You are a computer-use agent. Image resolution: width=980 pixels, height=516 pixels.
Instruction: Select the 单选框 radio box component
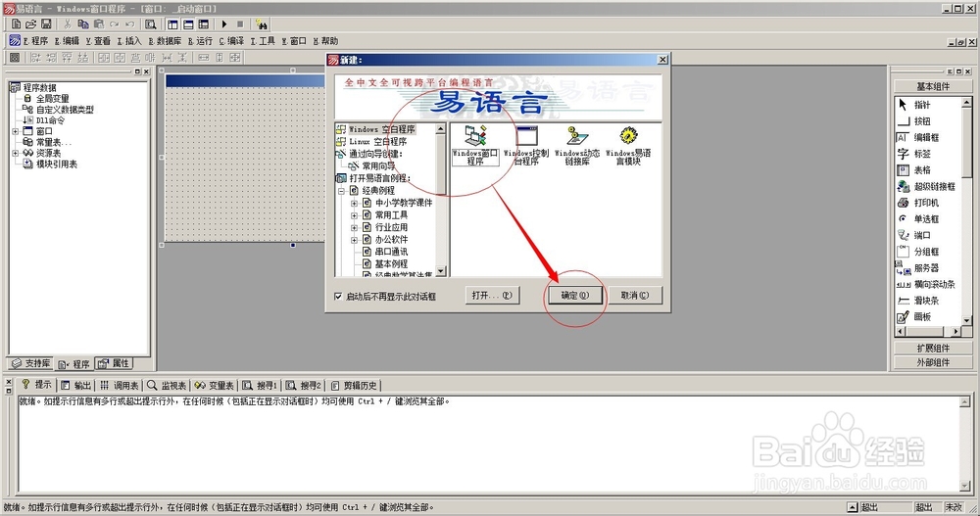[926, 218]
